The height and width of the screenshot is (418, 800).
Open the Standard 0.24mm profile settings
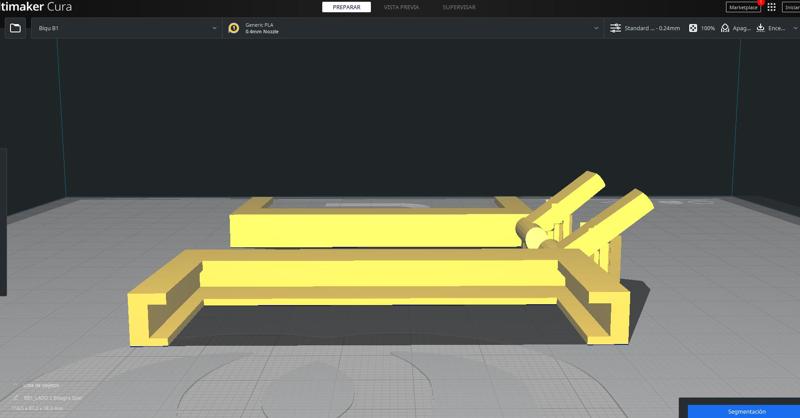click(x=652, y=29)
